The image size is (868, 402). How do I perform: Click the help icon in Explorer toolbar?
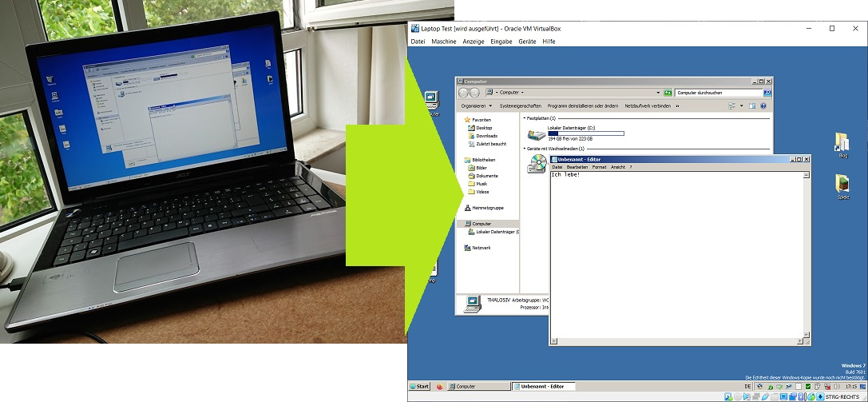tap(763, 105)
